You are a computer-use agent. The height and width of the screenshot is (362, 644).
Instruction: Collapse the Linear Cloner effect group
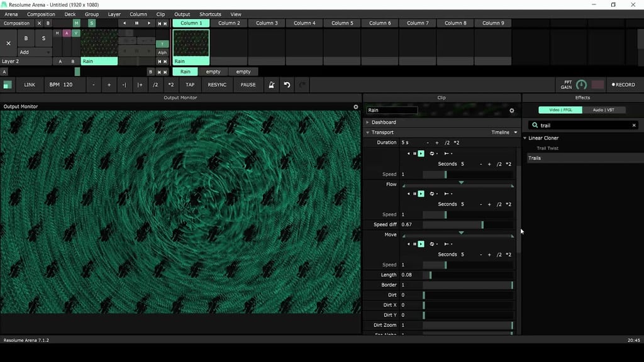526,138
